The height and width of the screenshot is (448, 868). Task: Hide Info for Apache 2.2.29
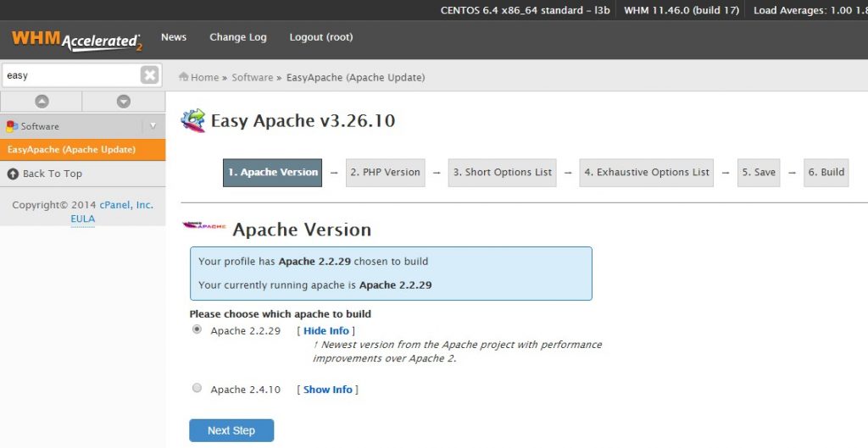click(325, 331)
